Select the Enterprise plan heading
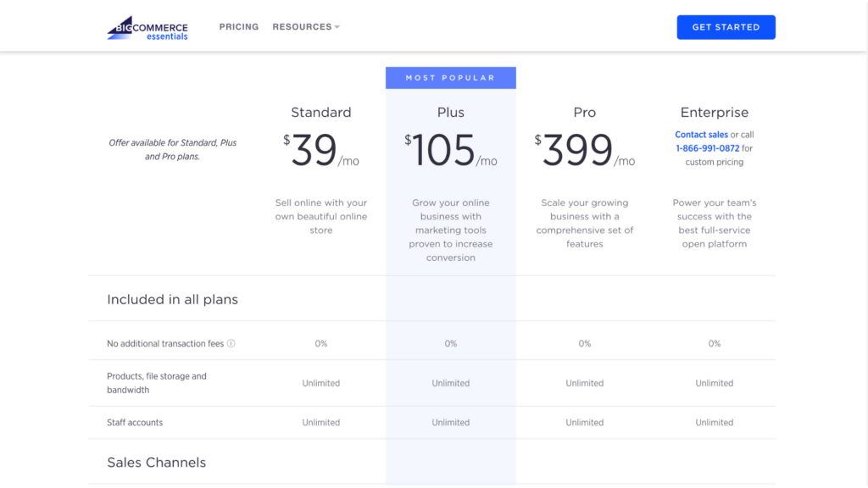Viewport: 868px width, 488px height. click(x=714, y=113)
